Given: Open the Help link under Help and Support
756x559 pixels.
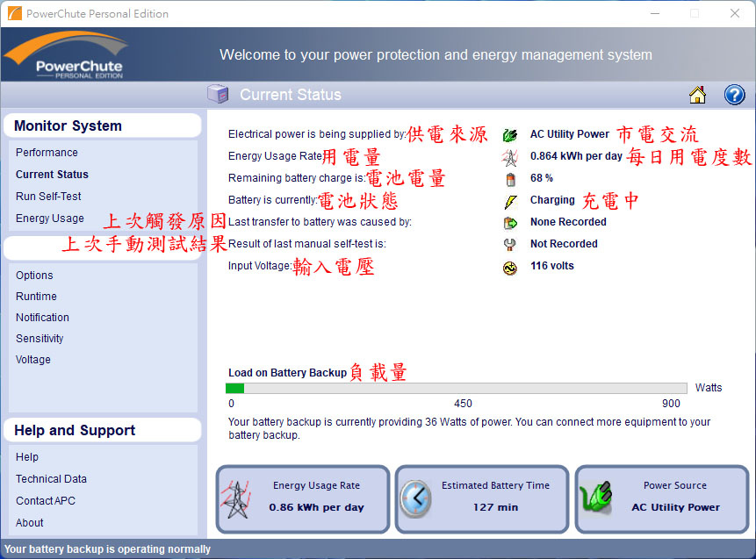Looking at the screenshot, I should point(27,457).
